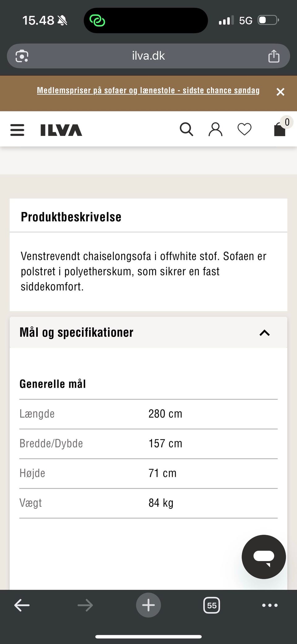Viewport: 297px width, 644px height.
Task: Open the Safari more options menu
Action: (269, 605)
